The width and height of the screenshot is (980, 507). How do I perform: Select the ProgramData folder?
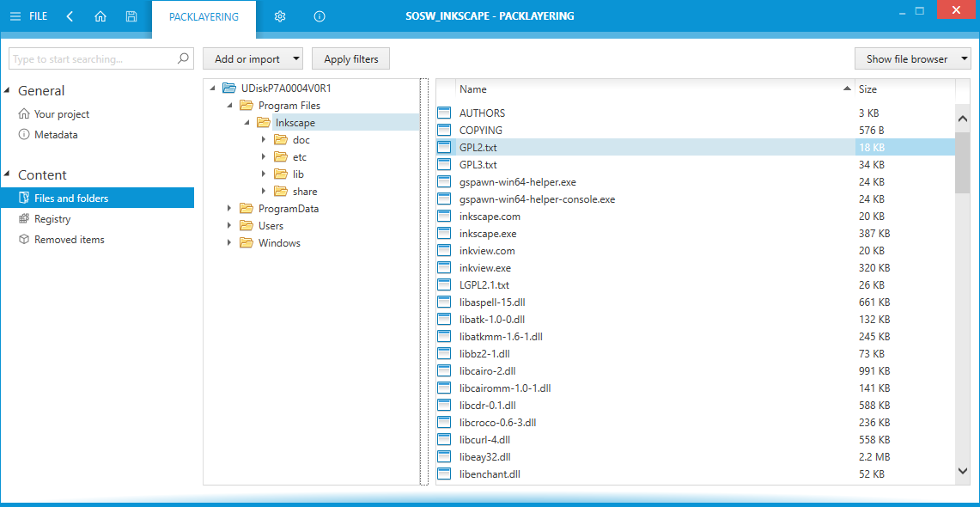289,208
